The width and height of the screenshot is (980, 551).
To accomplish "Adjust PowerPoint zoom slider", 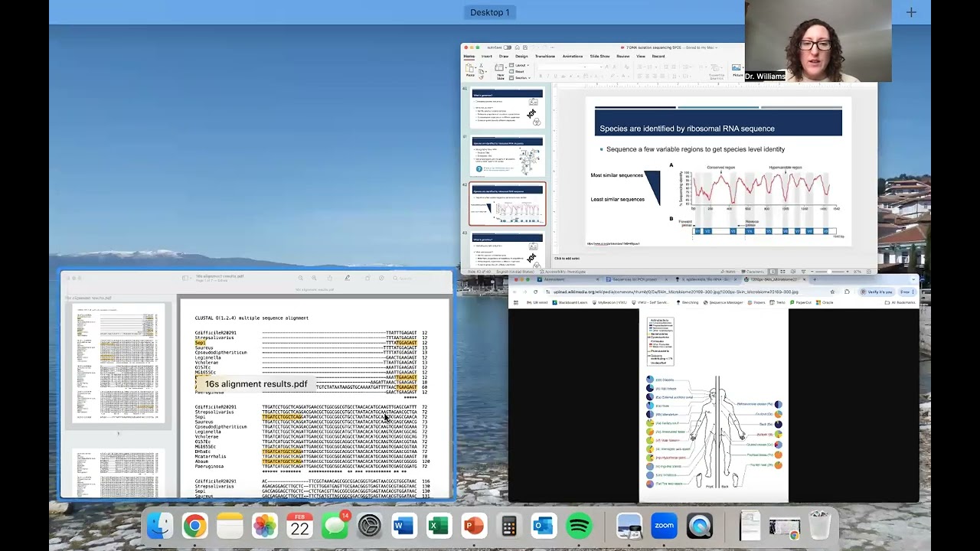I will point(829,272).
